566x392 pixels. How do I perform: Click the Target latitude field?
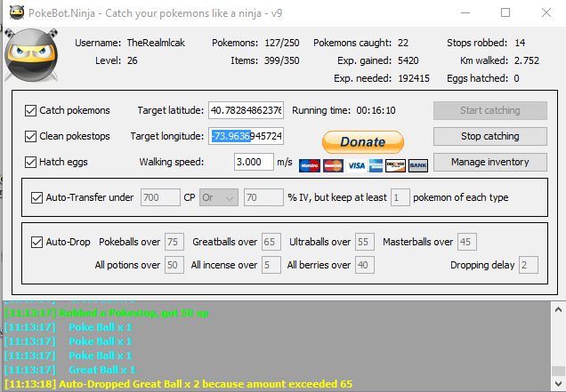click(246, 110)
